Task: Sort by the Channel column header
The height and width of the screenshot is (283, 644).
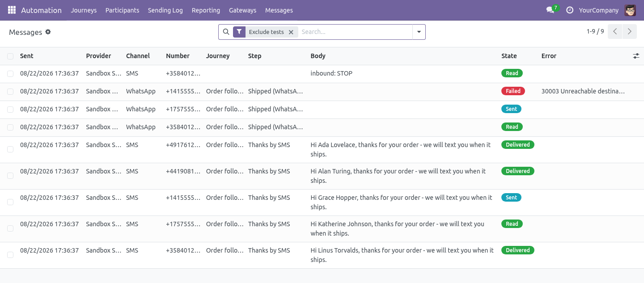Action: [138, 56]
